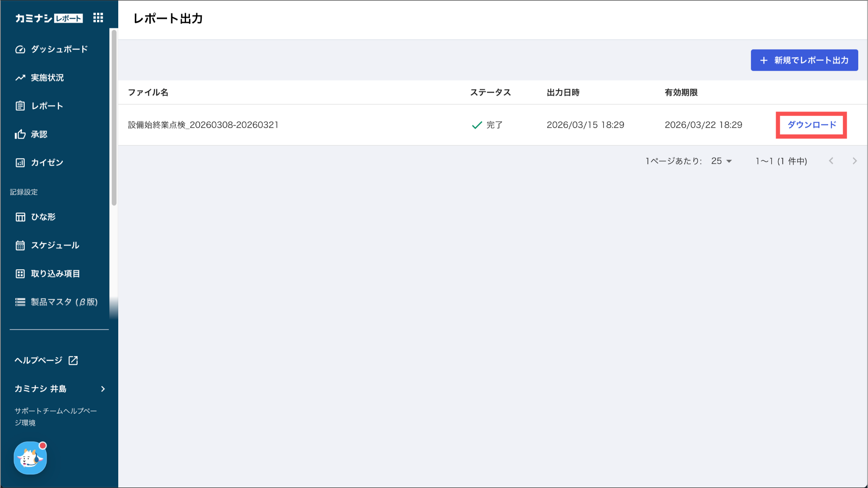The width and height of the screenshot is (868, 488).
Task: Click the カミナシ レポート logo
Action: [49, 18]
